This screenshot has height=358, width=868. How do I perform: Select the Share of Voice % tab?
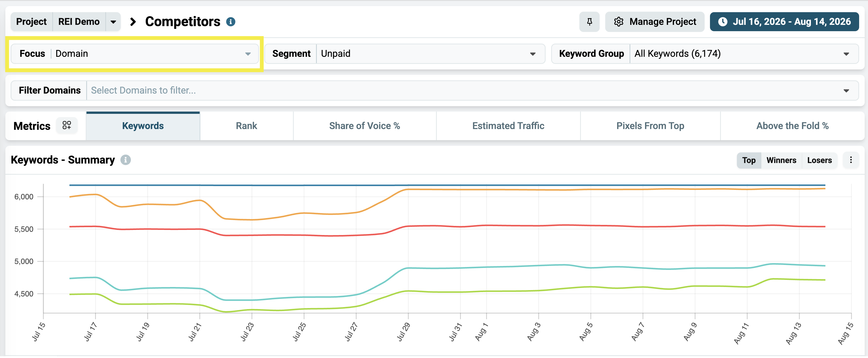click(364, 126)
